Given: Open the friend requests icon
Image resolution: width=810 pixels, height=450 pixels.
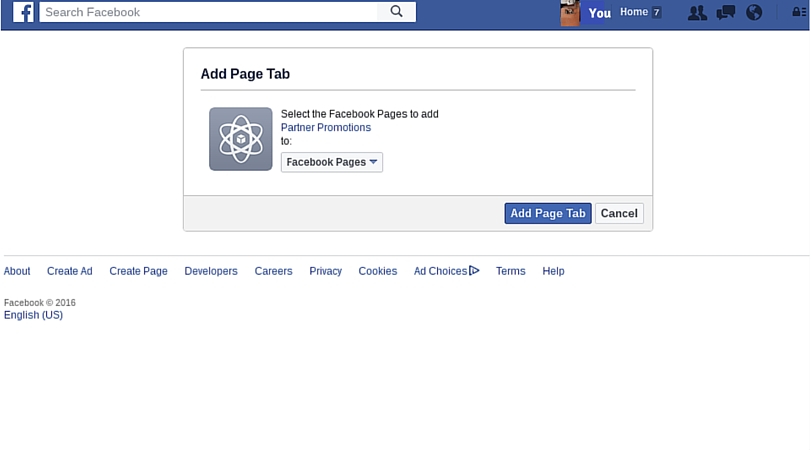Looking at the screenshot, I should pos(697,13).
